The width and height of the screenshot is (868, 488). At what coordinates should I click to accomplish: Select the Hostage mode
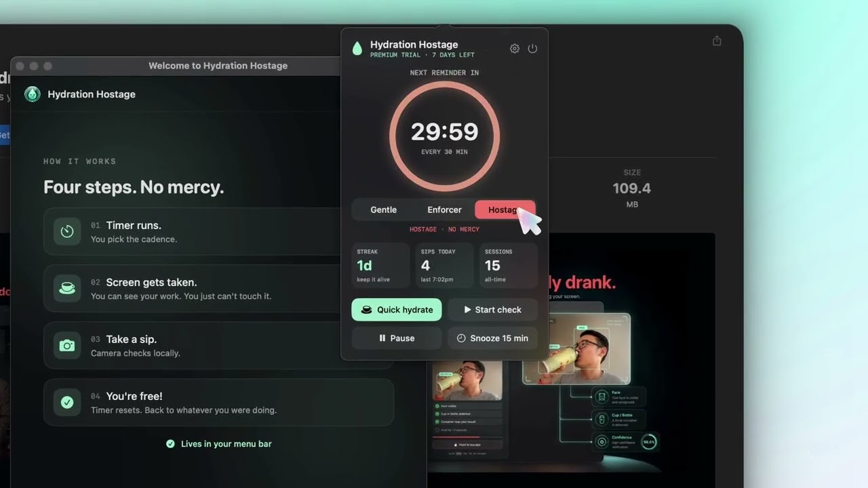[505, 209]
